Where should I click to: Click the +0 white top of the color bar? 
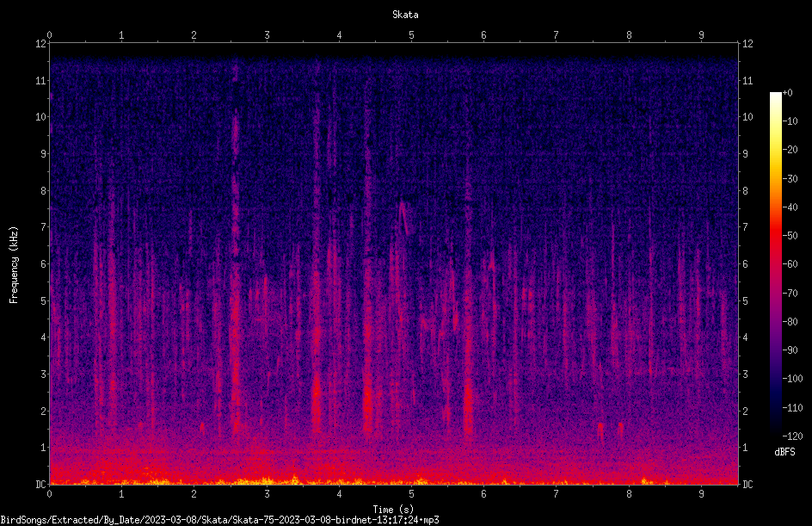pyautogui.click(x=776, y=95)
